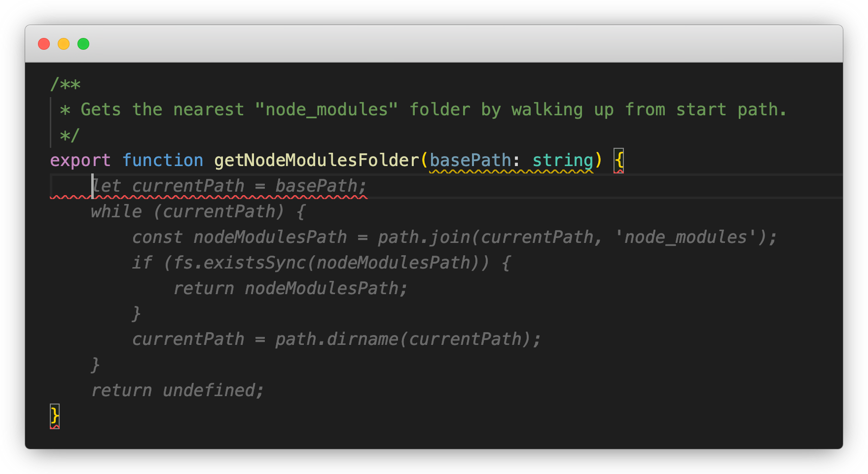This screenshot has width=868, height=474.
Task: Click the "*/" comment closing line
Action: point(70,135)
